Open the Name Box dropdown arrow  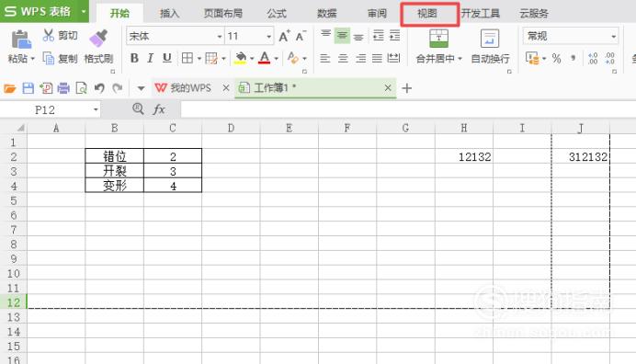[96, 109]
